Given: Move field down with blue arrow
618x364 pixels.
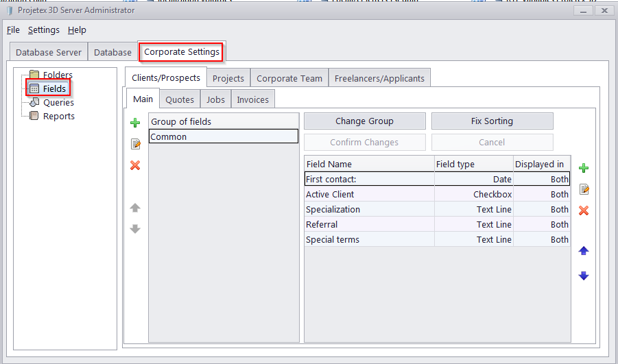Looking at the screenshot, I should point(584,276).
